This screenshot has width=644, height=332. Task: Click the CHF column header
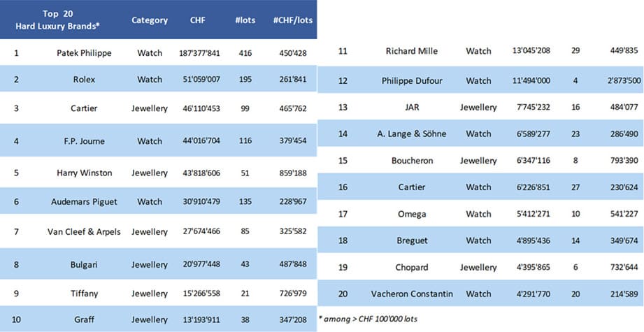click(x=197, y=20)
